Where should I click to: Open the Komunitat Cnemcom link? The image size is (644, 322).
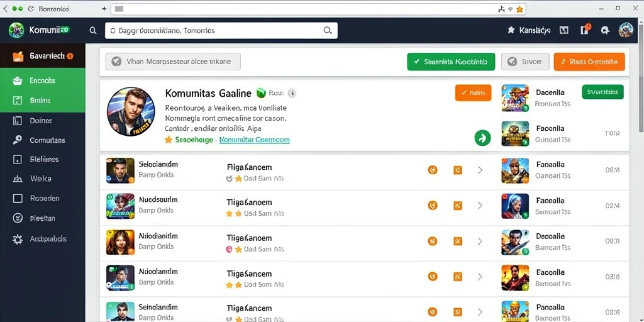coord(255,140)
